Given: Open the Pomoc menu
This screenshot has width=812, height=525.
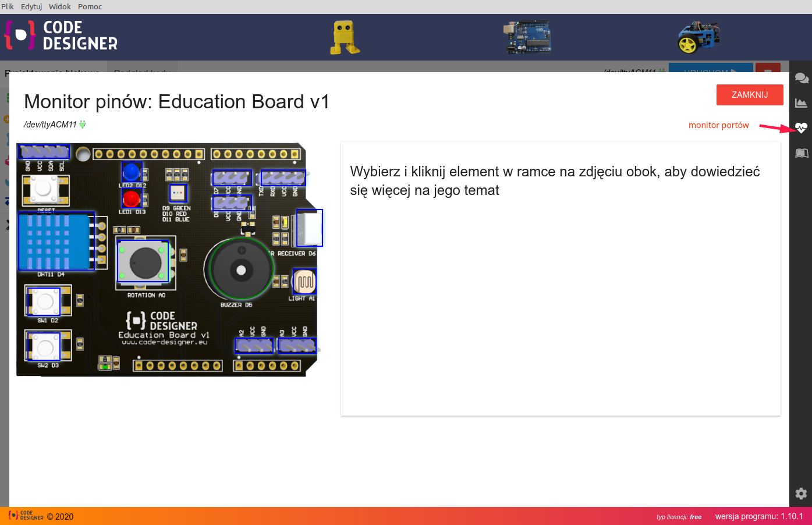Looking at the screenshot, I should pyautogui.click(x=90, y=6).
